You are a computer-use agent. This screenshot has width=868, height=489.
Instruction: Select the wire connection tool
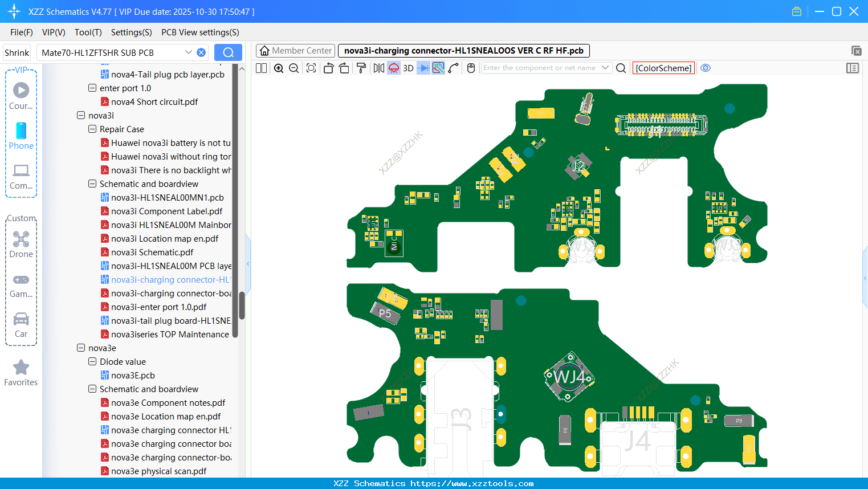[x=454, y=68]
